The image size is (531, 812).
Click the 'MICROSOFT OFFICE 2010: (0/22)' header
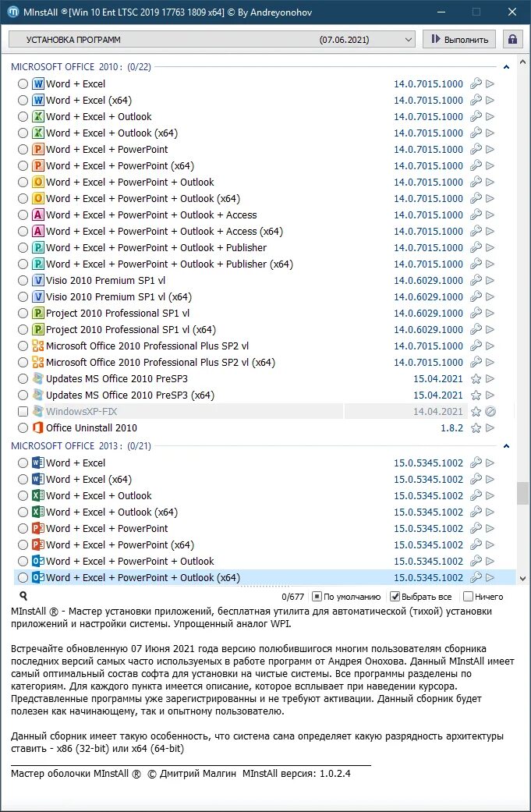81,67
